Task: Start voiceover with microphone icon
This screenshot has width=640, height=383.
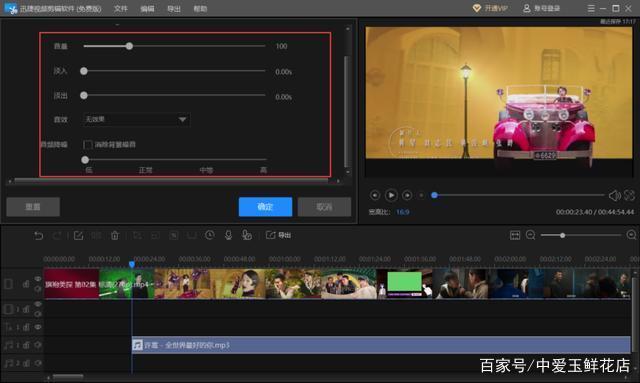Action: tap(229, 235)
